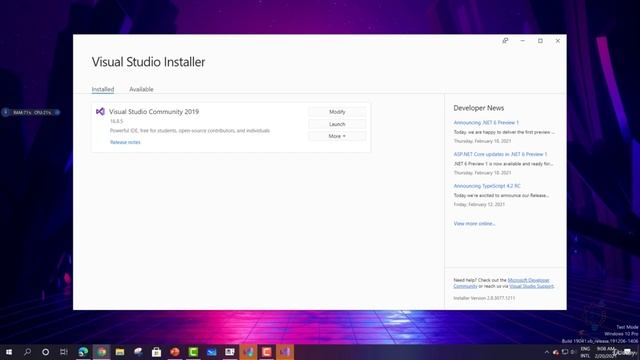Open Announcing .NET 6 Preview 1 article
640x360 pixels.
(x=486, y=122)
